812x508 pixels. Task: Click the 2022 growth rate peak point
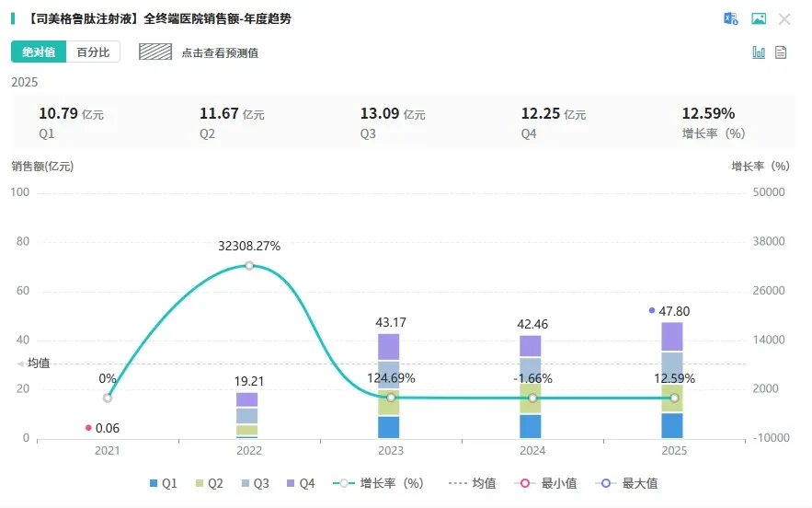tap(249, 265)
